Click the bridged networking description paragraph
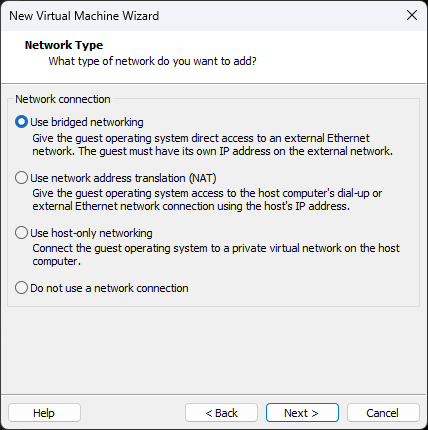The width and height of the screenshot is (428, 430). tap(212, 144)
